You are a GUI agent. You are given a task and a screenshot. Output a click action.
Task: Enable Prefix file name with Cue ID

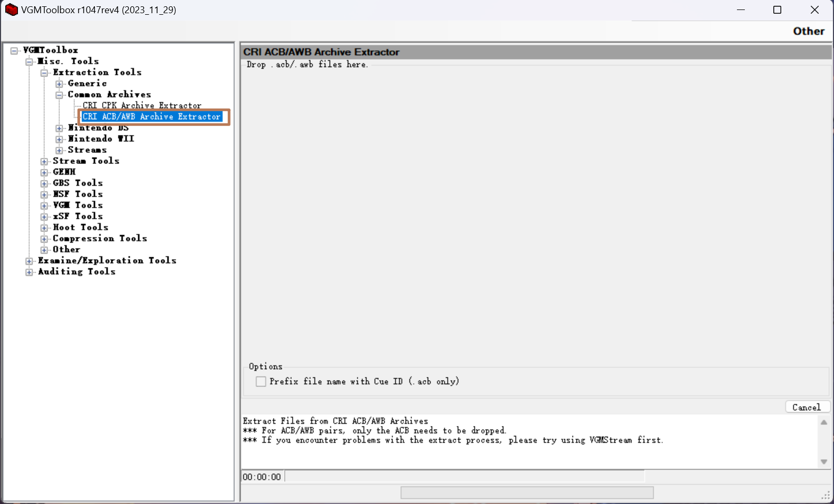[261, 382]
